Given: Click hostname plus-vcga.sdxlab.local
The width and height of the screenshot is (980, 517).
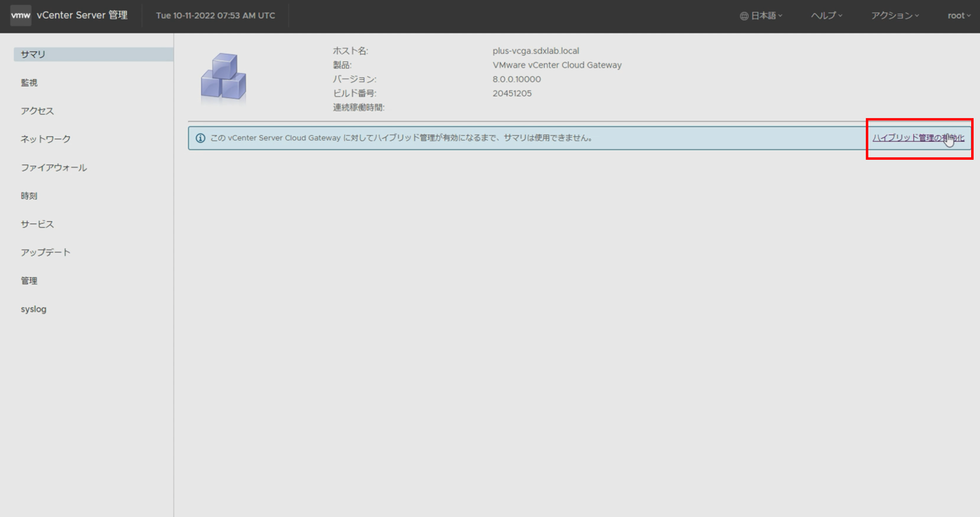Looking at the screenshot, I should [535, 51].
